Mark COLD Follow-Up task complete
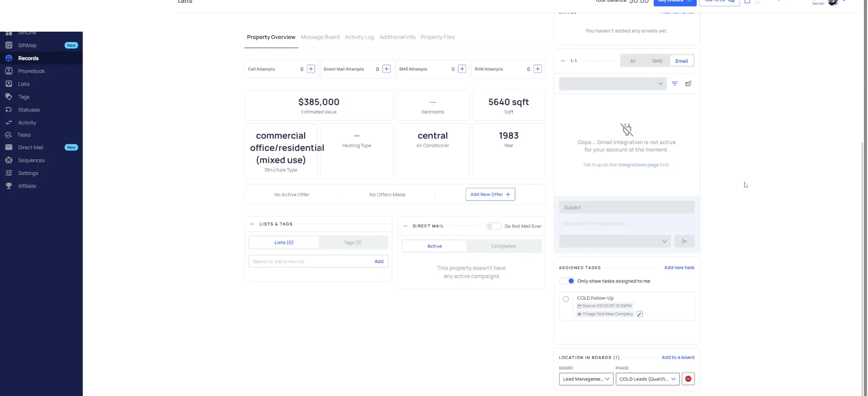Viewport: 868px width, 396px height. 566,299
